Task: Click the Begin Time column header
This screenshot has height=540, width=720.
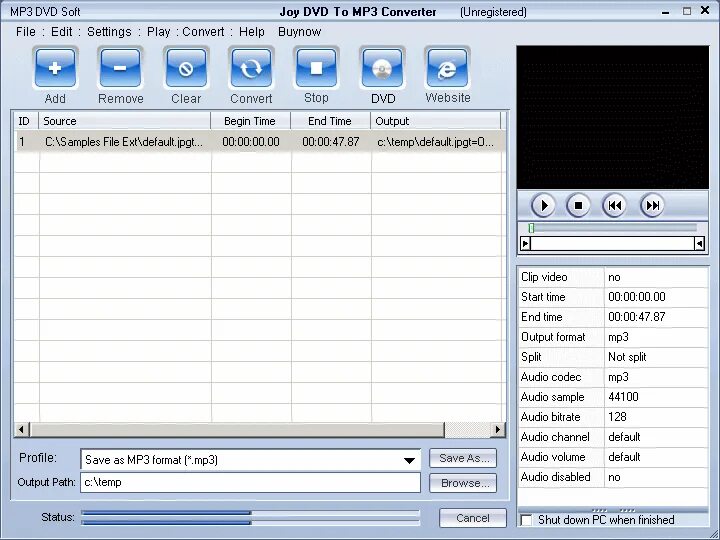Action: pyautogui.click(x=250, y=121)
